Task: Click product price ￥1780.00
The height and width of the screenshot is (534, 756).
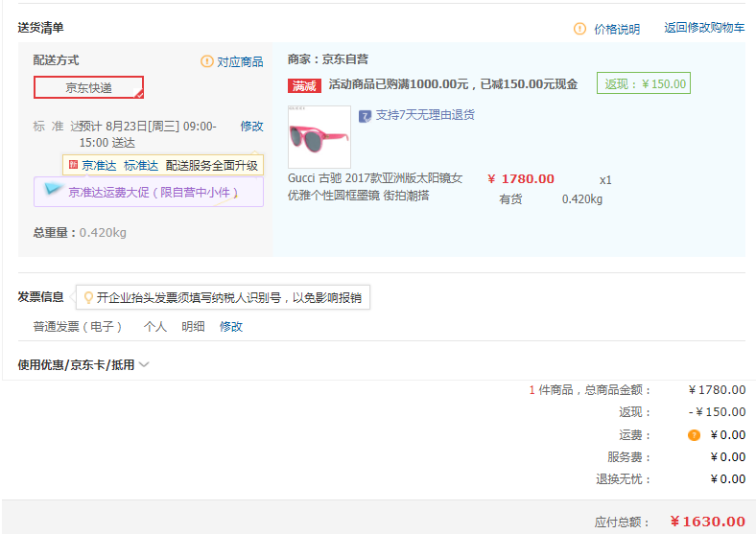Action: point(521,179)
